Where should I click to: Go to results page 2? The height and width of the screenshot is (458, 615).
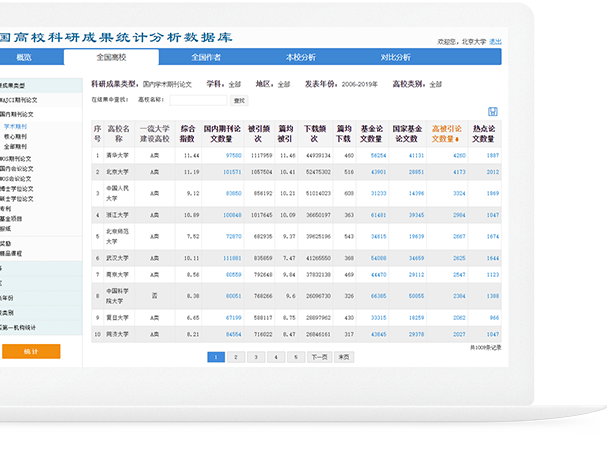[236, 357]
